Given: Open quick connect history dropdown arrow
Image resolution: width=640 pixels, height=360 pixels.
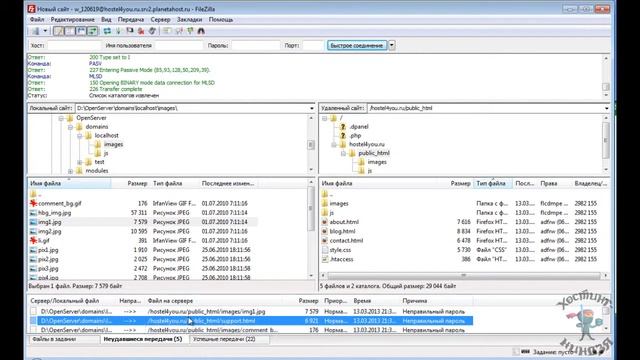Looking at the screenshot, I should (x=391, y=46).
